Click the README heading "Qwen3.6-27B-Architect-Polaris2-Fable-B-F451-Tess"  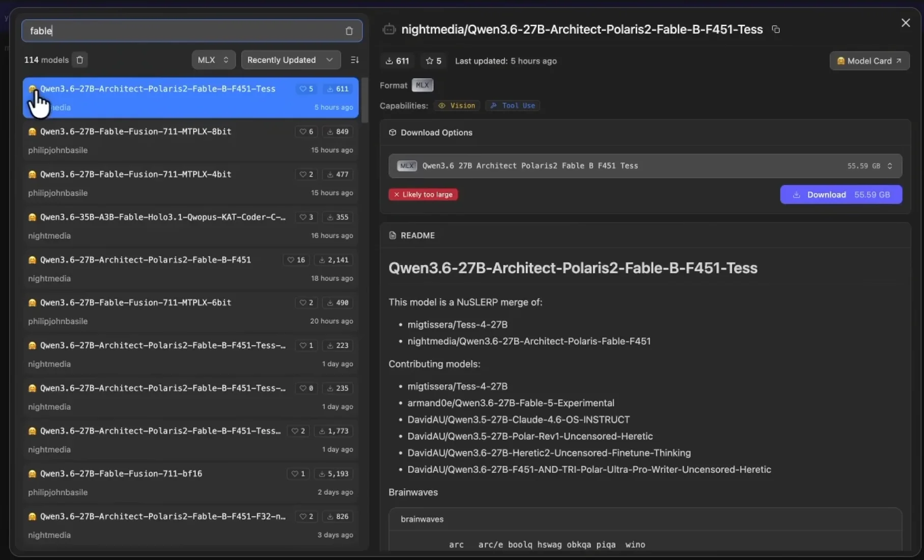tap(573, 268)
